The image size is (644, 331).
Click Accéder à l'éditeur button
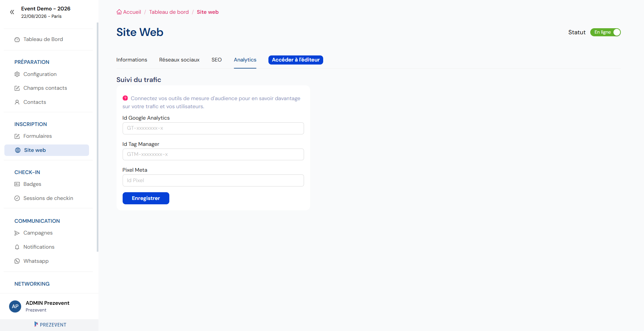click(296, 60)
